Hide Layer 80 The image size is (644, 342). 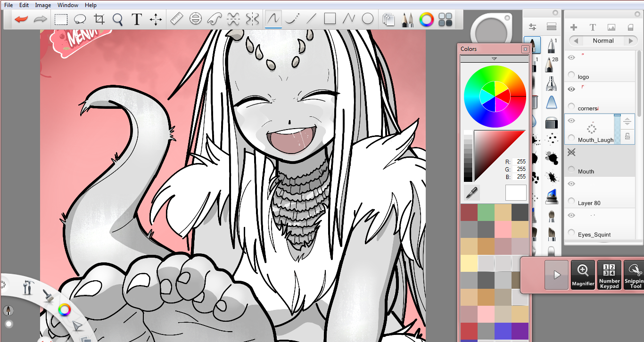(571, 184)
